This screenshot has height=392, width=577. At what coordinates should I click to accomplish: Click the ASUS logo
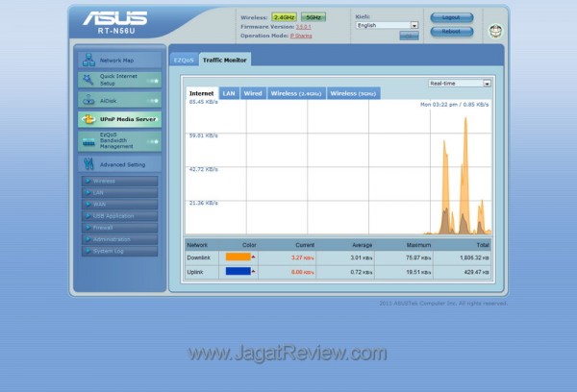click(115, 18)
